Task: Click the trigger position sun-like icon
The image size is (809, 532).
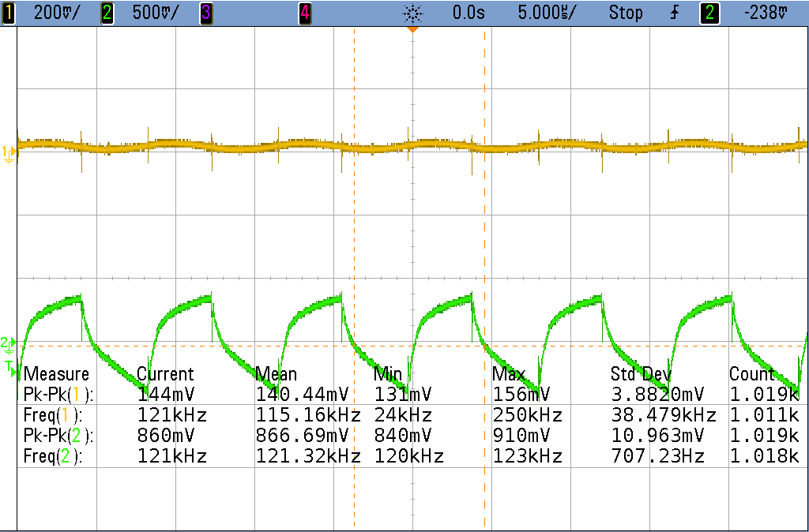Action: click(x=412, y=13)
